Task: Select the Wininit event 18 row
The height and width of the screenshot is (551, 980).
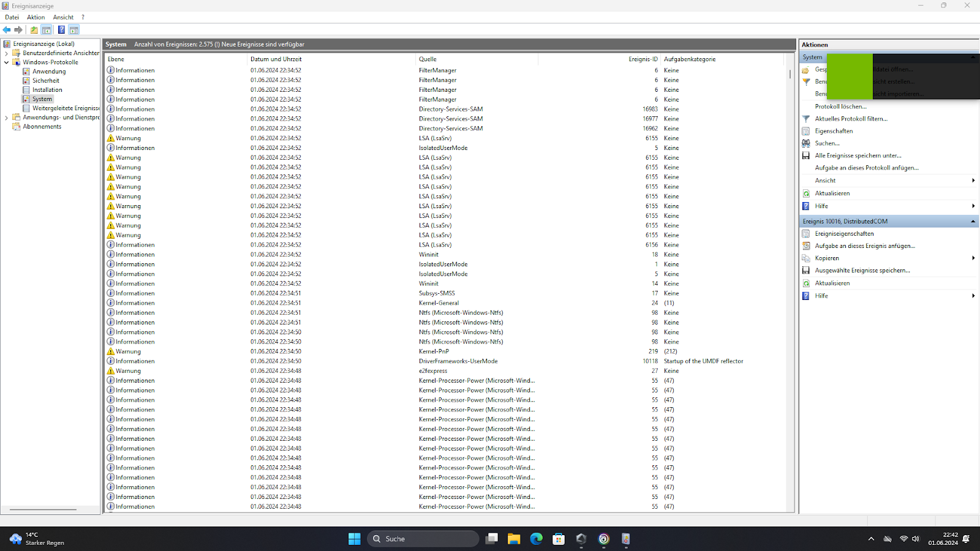Action: [445, 255]
